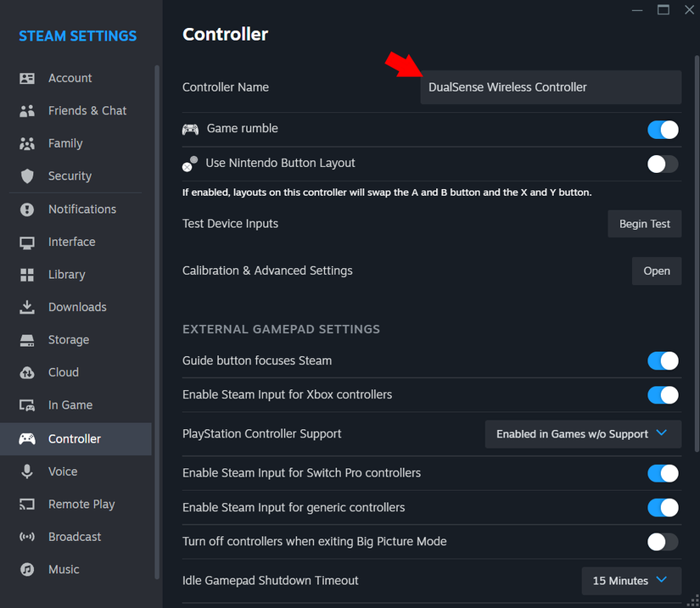The image size is (700, 608).
Task: Select the Security shield icon
Action: tap(27, 176)
